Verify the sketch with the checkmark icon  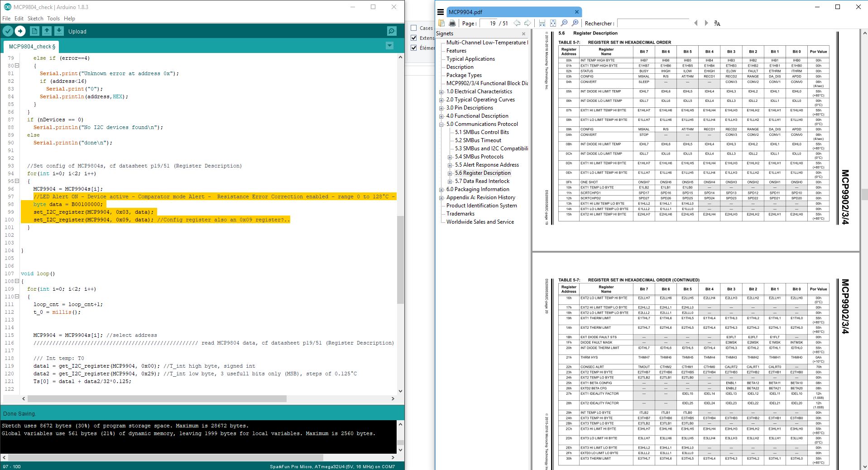coord(8,31)
